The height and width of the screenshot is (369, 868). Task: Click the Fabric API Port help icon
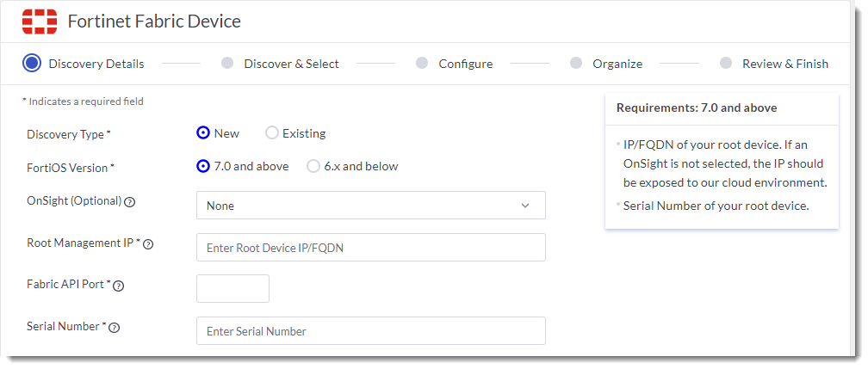(119, 286)
